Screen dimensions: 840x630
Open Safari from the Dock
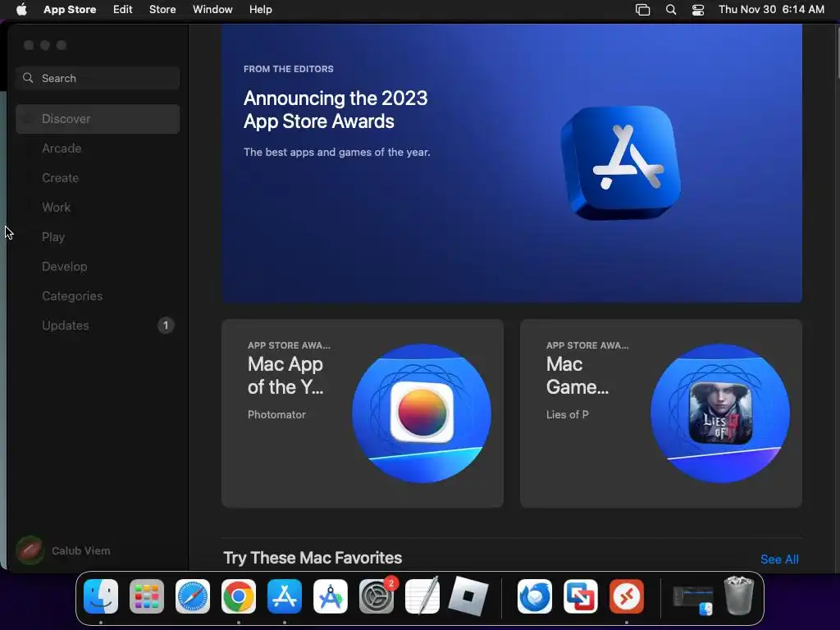click(193, 596)
